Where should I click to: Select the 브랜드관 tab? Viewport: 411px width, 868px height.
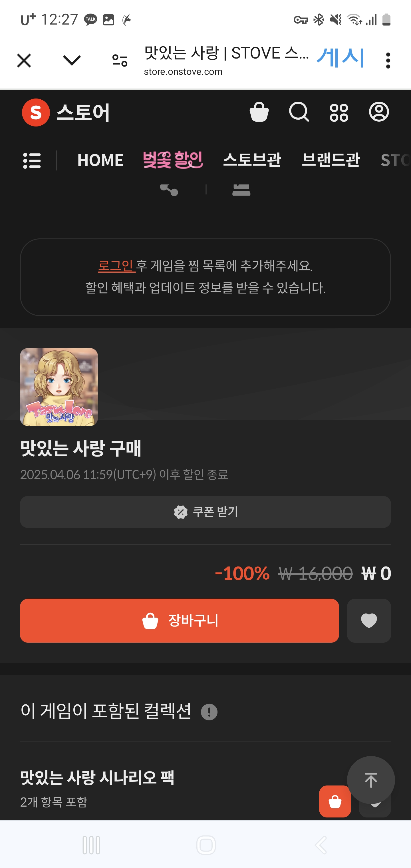point(331,160)
